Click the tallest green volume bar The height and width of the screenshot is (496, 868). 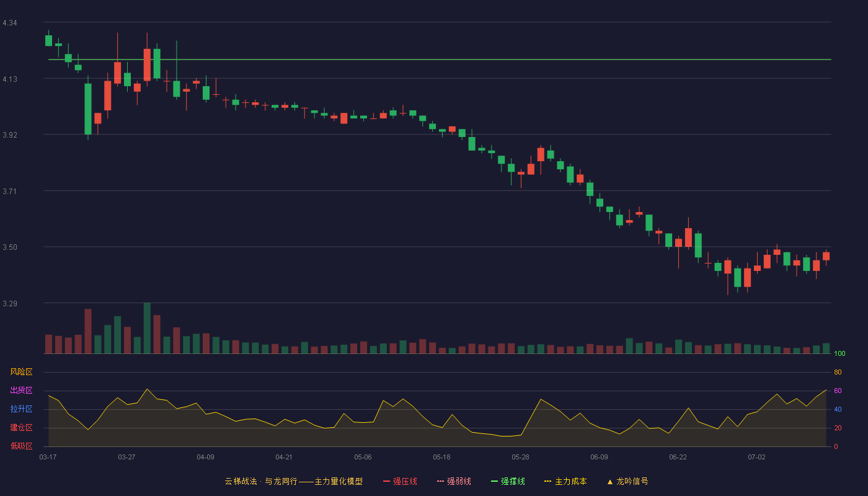coord(147,328)
